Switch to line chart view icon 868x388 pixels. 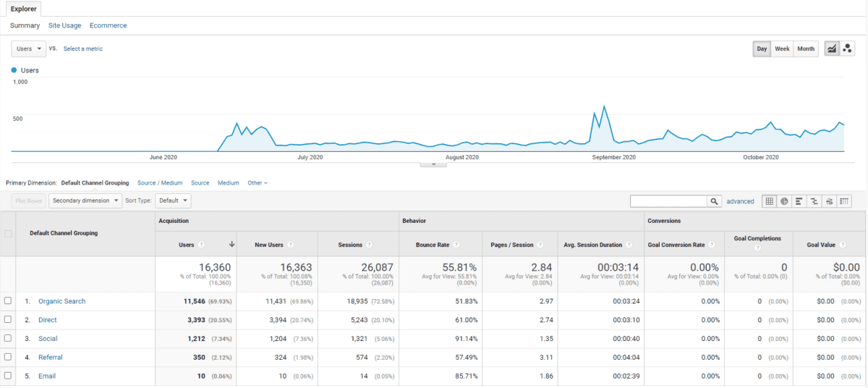[832, 49]
